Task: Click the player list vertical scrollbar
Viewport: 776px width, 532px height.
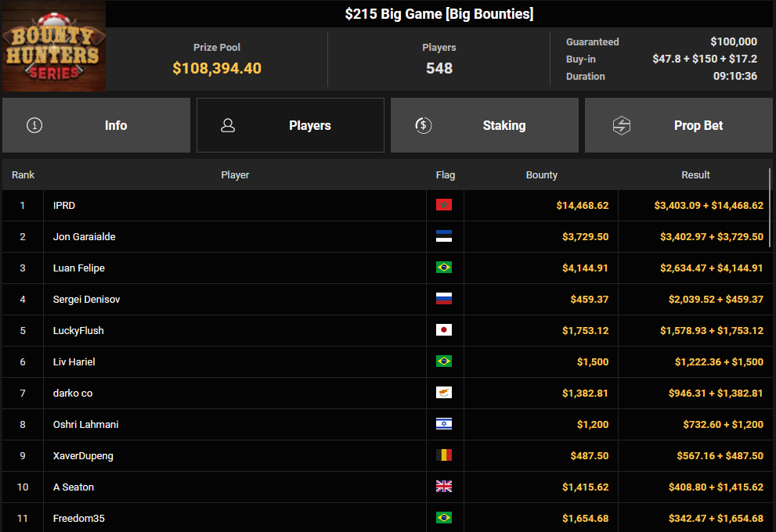Action: pyautogui.click(x=770, y=207)
